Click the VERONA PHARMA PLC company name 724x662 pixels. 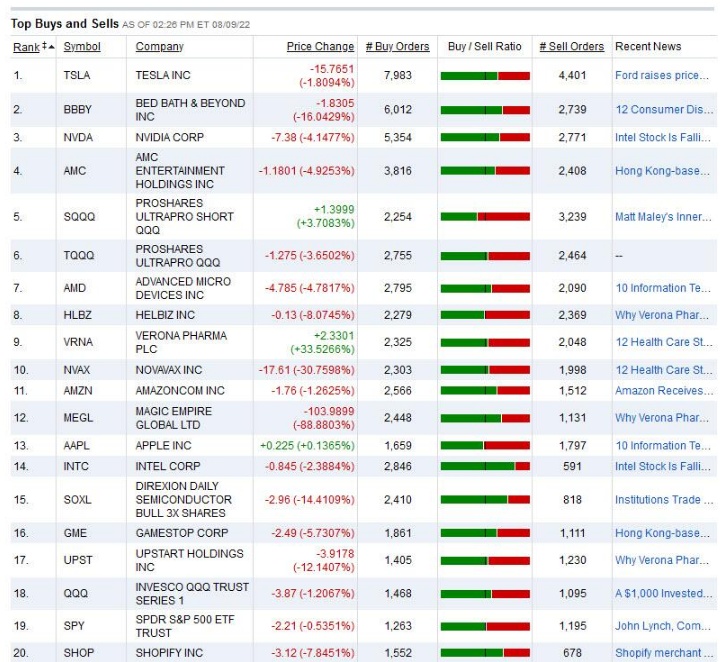(x=181, y=343)
